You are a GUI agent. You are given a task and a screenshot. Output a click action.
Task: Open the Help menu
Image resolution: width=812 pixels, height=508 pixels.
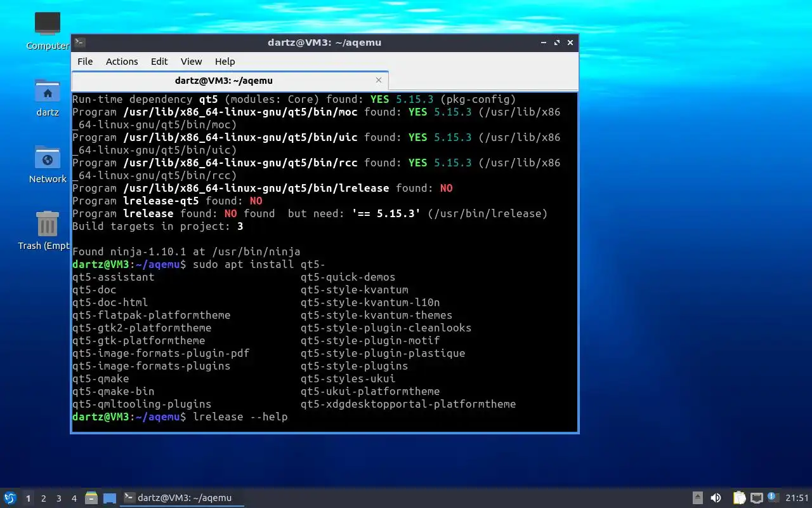[225, 62]
